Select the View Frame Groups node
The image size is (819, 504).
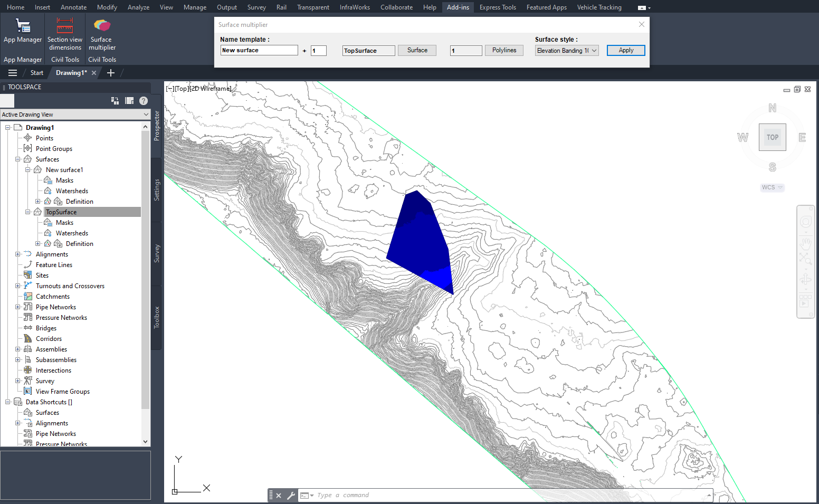tap(63, 392)
